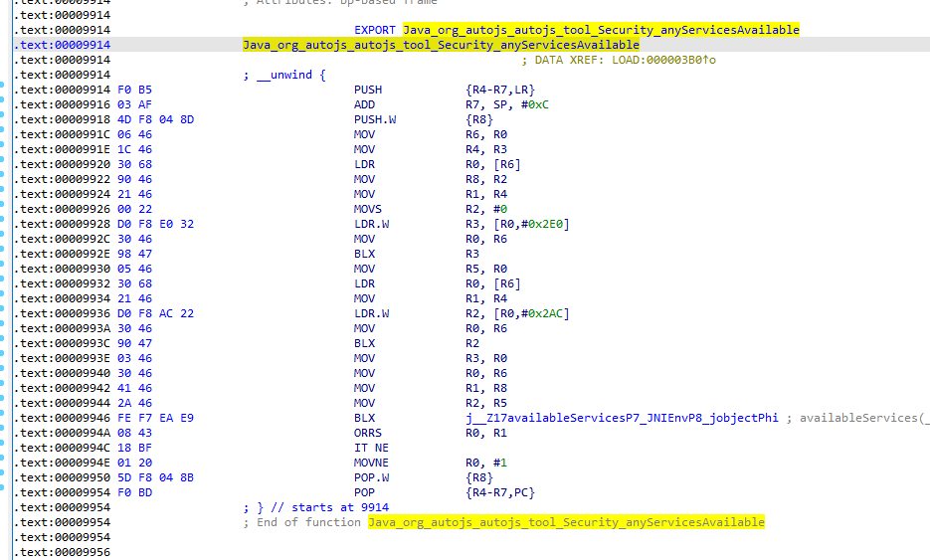Click the EXPORT function name Java_org_autojs_autojs_tool_Security_anyServicesAvailable
The width and height of the screenshot is (930, 560).
tap(601, 30)
